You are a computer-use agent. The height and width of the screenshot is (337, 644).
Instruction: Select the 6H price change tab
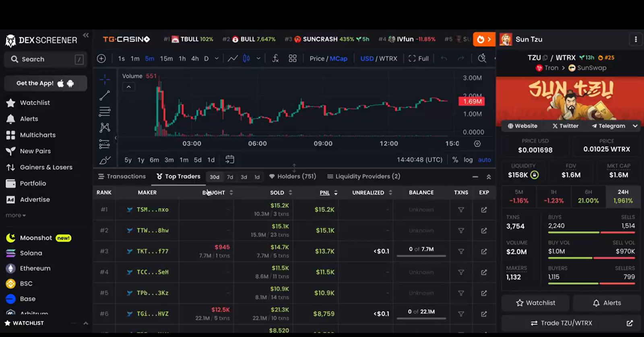click(588, 197)
